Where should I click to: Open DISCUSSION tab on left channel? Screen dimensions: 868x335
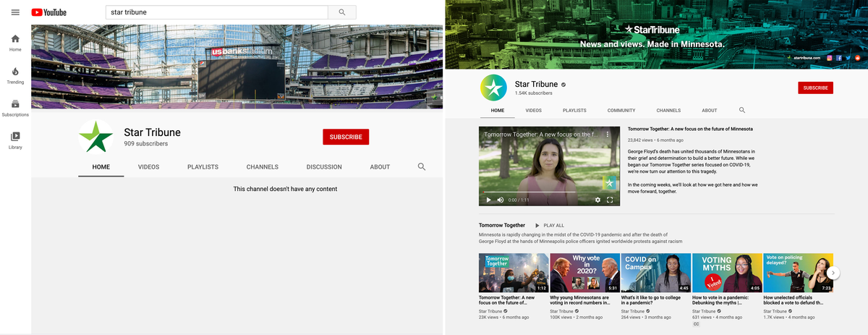[x=324, y=166]
